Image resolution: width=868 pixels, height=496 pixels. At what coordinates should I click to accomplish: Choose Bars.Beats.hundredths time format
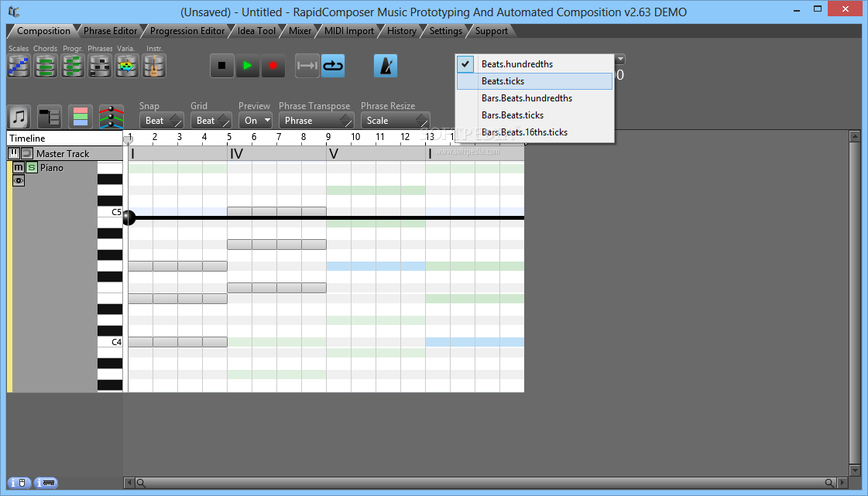535,98
